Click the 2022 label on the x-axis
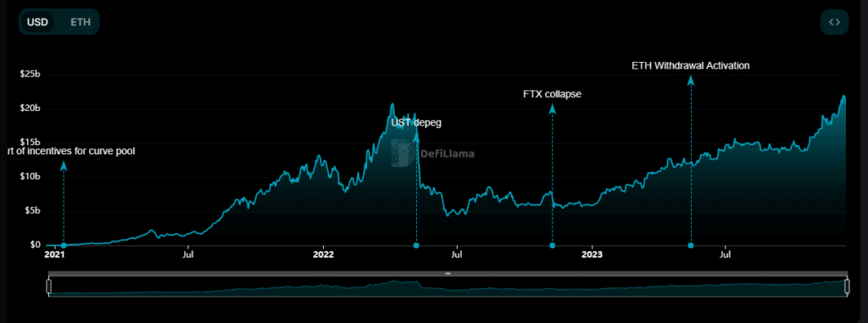The height and width of the screenshot is (323, 868). click(323, 255)
